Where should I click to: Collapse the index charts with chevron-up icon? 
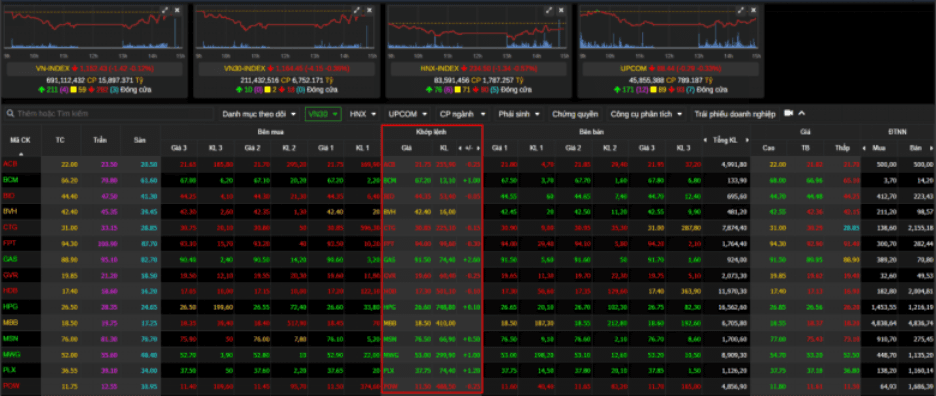802,113
